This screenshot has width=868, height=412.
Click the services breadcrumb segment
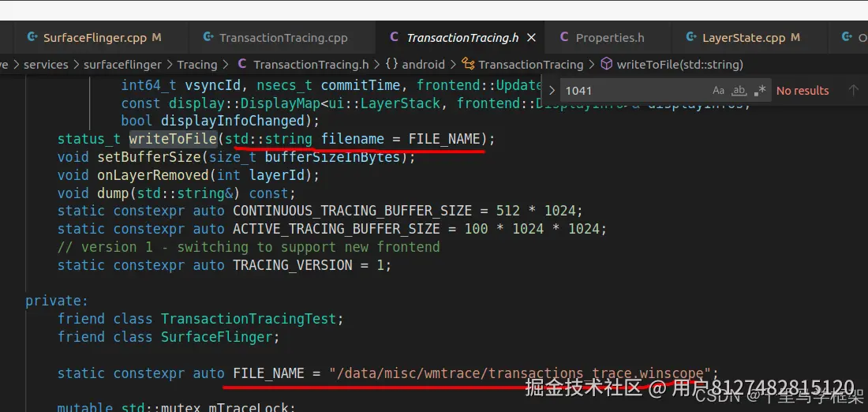coord(46,65)
